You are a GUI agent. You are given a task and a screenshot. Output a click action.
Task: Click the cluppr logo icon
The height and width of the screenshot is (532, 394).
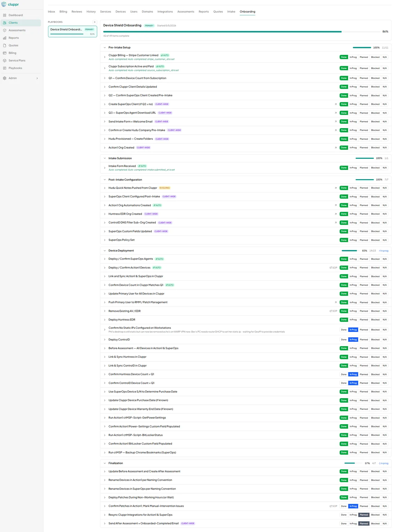(4, 4)
